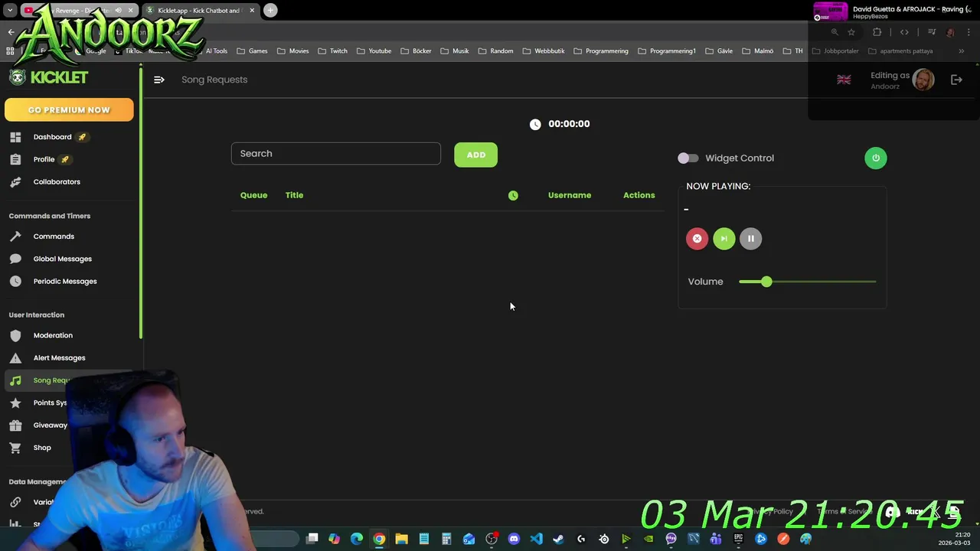Open the Webbbutik bookmarks folder
This screenshot has width=980, height=551.
pos(543,51)
